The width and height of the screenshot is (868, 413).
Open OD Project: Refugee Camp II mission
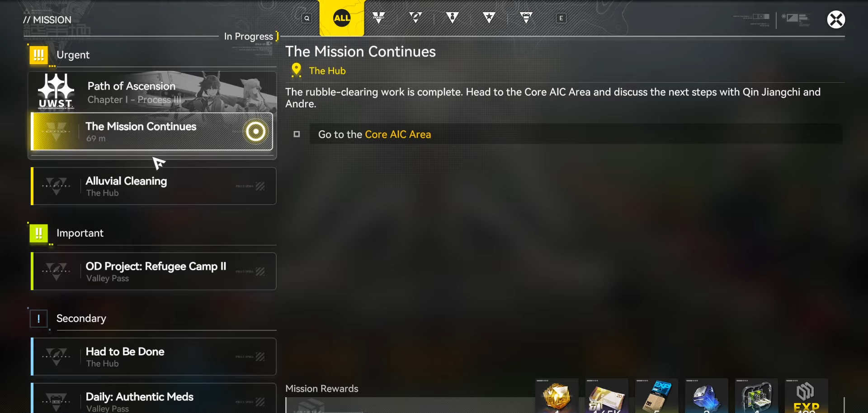(154, 272)
